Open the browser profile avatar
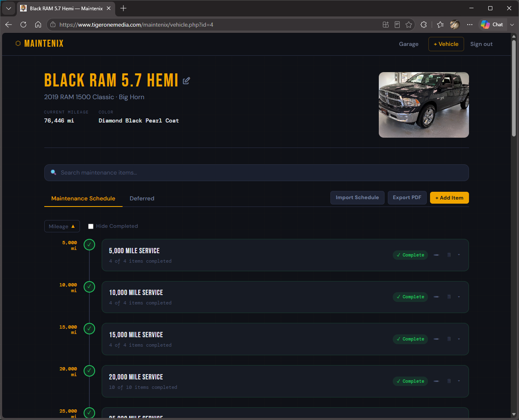 click(455, 25)
